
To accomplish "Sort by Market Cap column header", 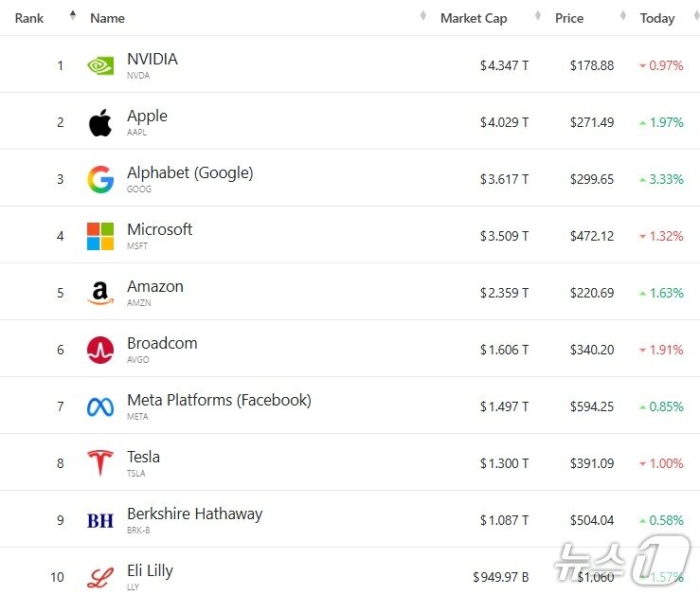I will [474, 18].
